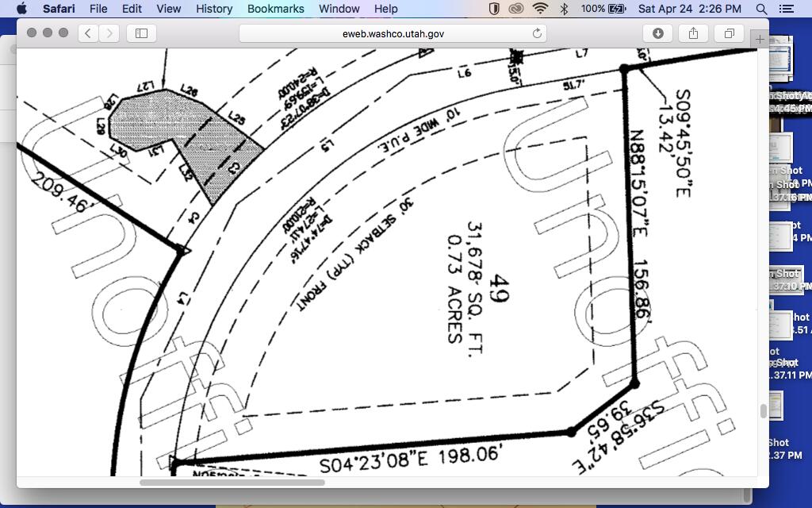This screenshot has width=812, height=508.
Task: Go back to previous page
Action: click(88, 33)
